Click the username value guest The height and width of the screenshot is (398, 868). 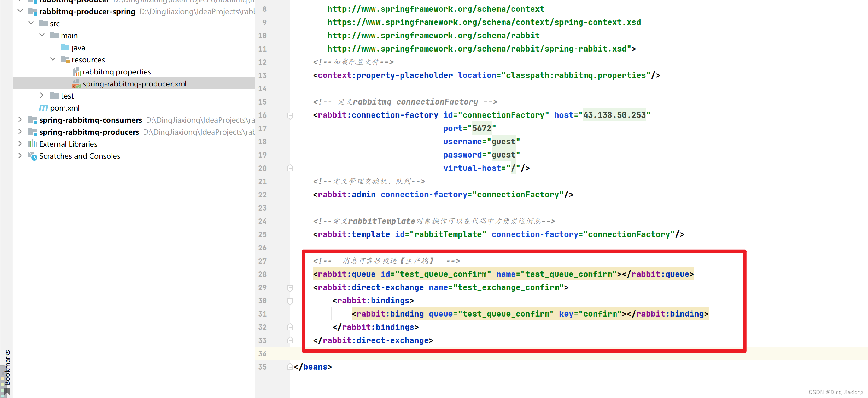click(x=503, y=141)
